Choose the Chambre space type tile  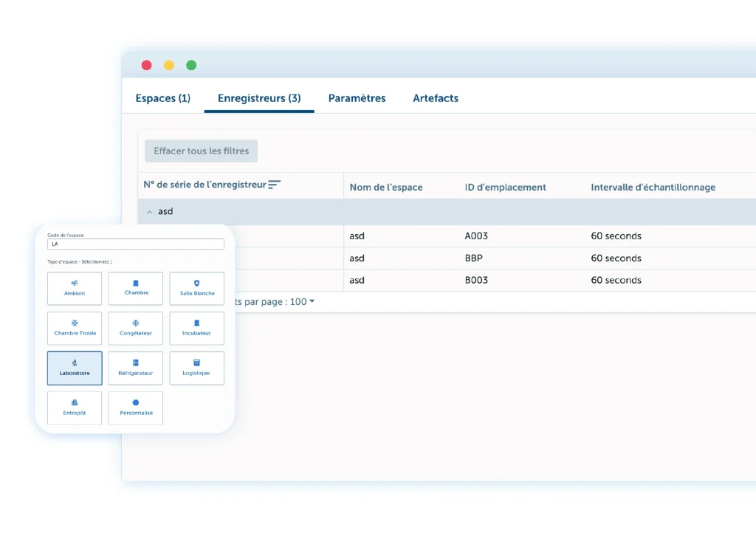[x=136, y=289]
